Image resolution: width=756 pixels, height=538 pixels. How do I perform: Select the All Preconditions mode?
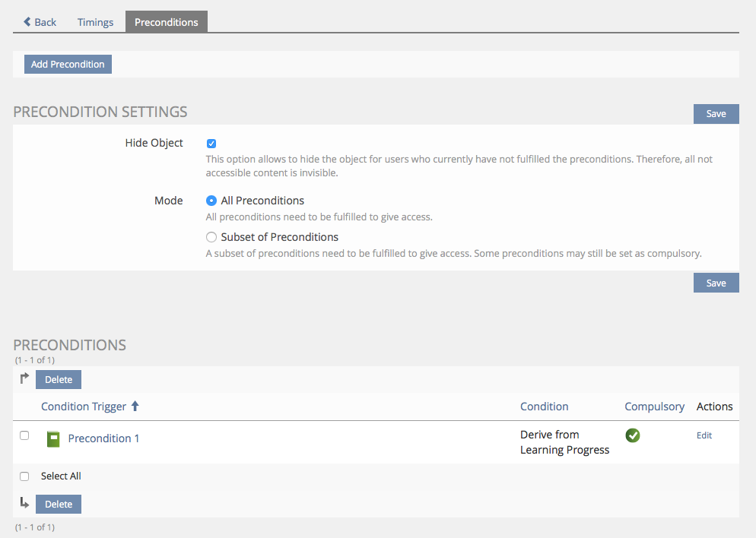[x=211, y=201]
